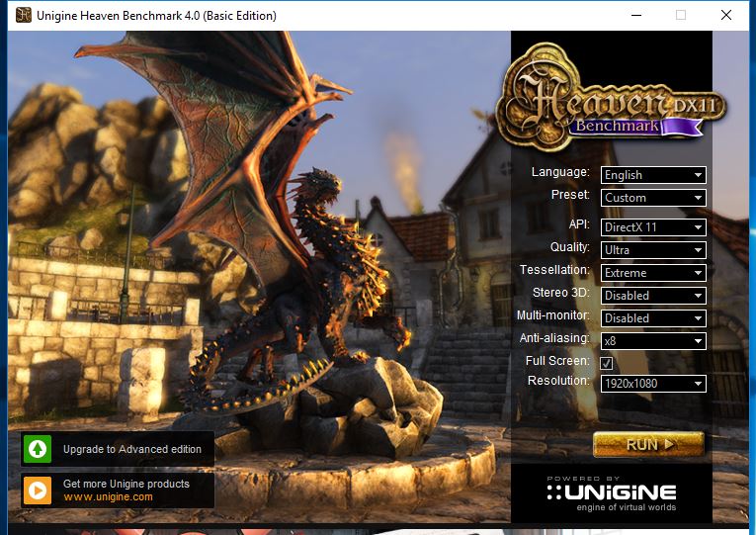756x535 pixels.
Task: Open the Tessellation dropdown set to Extreme
Action: (653, 273)
